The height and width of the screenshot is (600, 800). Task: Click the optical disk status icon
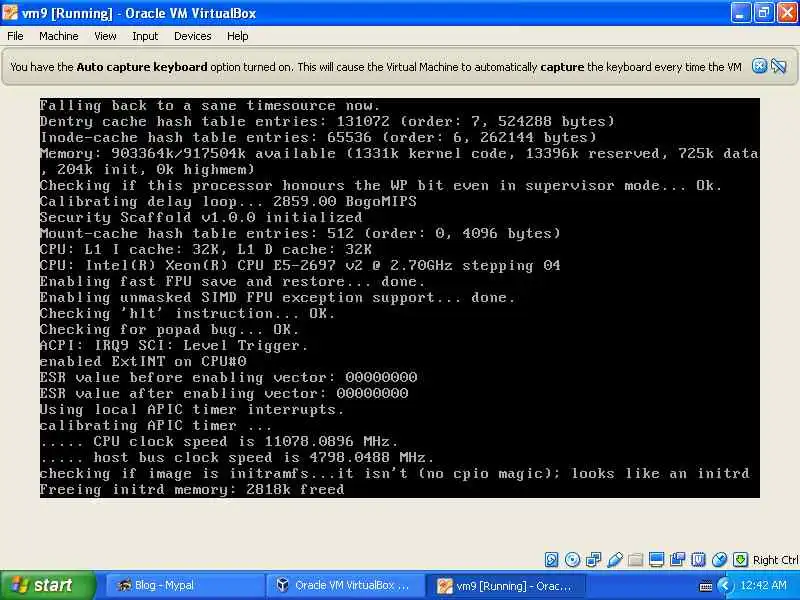pos(572,560)
